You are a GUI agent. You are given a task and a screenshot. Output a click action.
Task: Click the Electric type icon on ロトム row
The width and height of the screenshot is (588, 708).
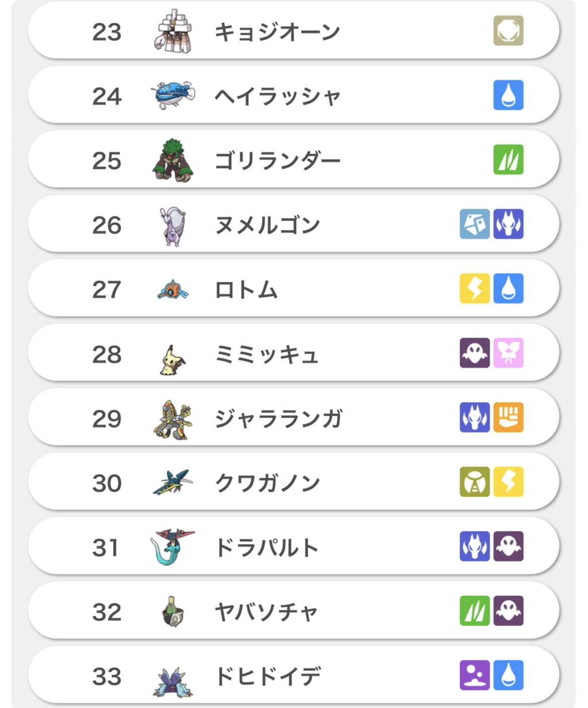474,288
